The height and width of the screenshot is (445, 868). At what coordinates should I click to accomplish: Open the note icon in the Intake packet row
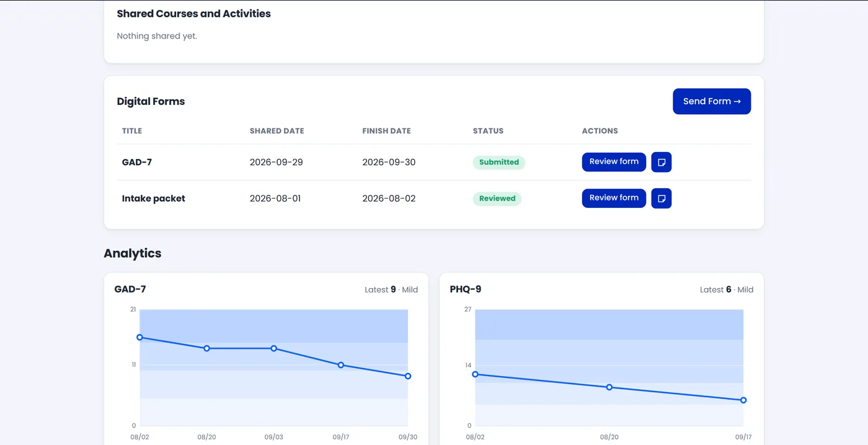[662, 199]
